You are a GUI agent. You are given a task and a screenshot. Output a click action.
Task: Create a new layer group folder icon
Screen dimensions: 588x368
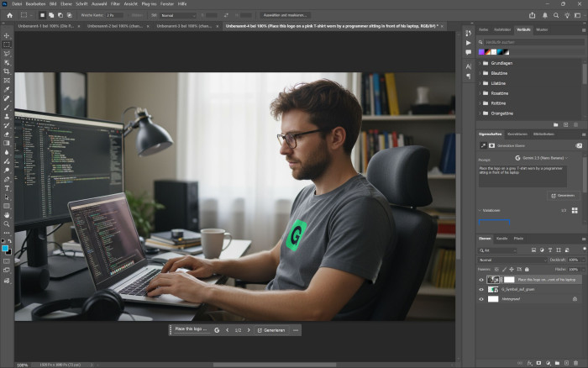(x=557, y=363)
